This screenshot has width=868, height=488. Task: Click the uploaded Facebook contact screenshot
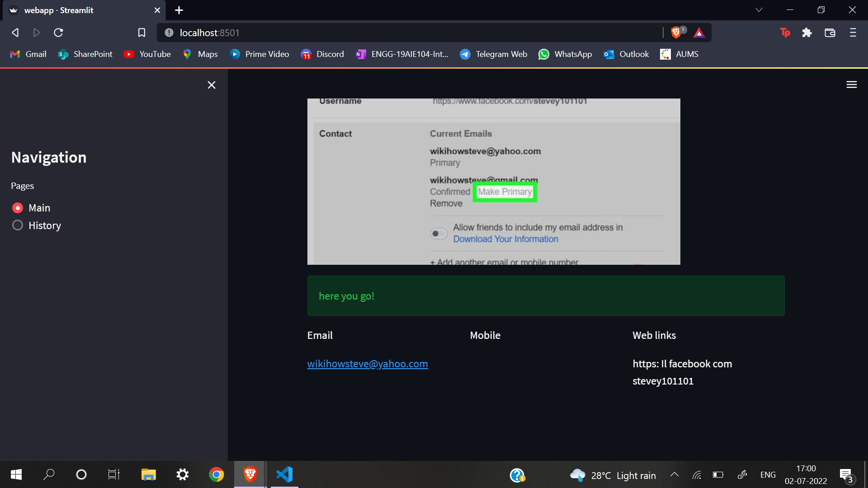point(494,182)
